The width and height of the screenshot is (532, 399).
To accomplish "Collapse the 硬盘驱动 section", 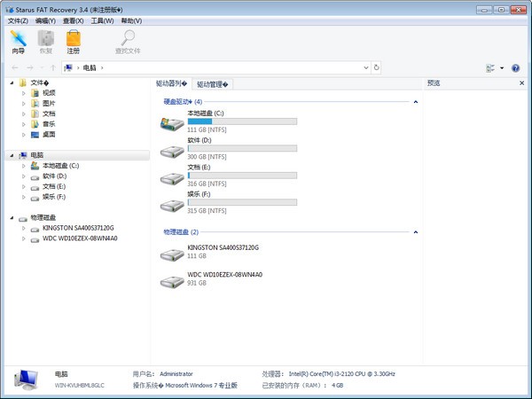I will [x=416, y=102].
